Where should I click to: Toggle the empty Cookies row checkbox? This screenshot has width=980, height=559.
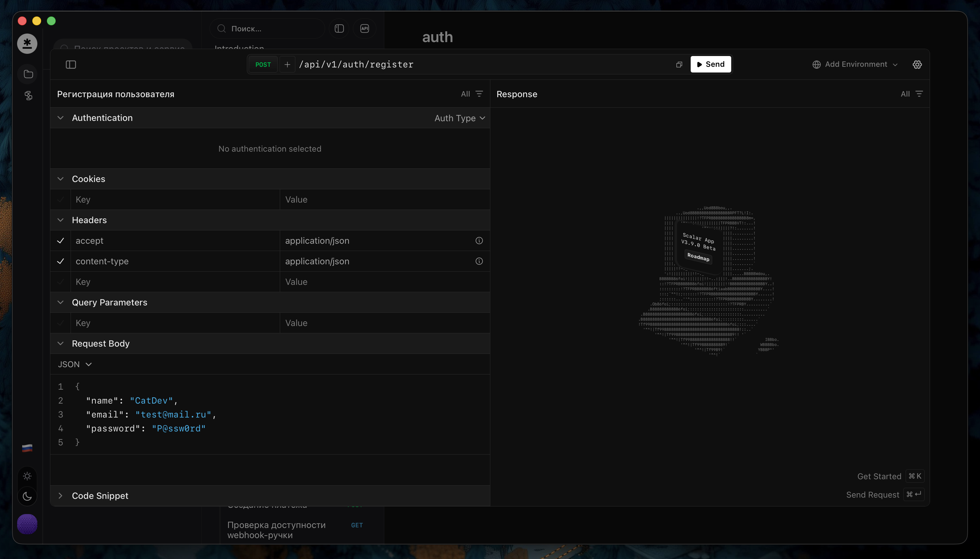click(x=60, y=200)
